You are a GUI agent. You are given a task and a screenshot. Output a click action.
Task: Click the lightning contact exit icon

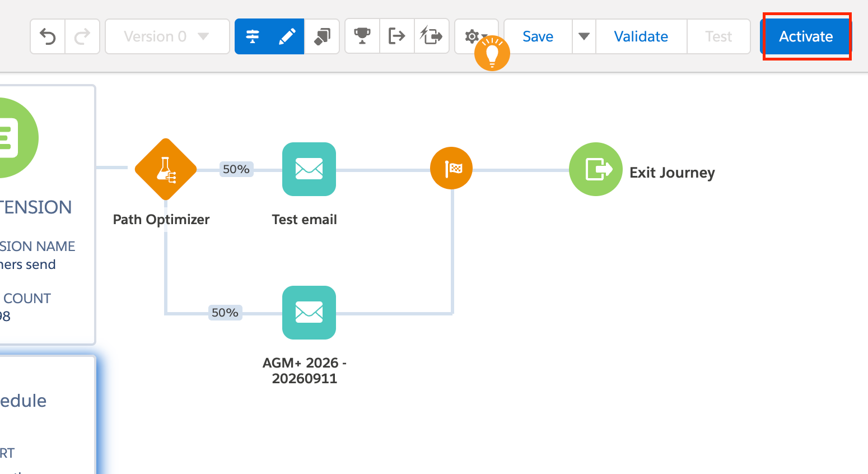coord(432,36)
